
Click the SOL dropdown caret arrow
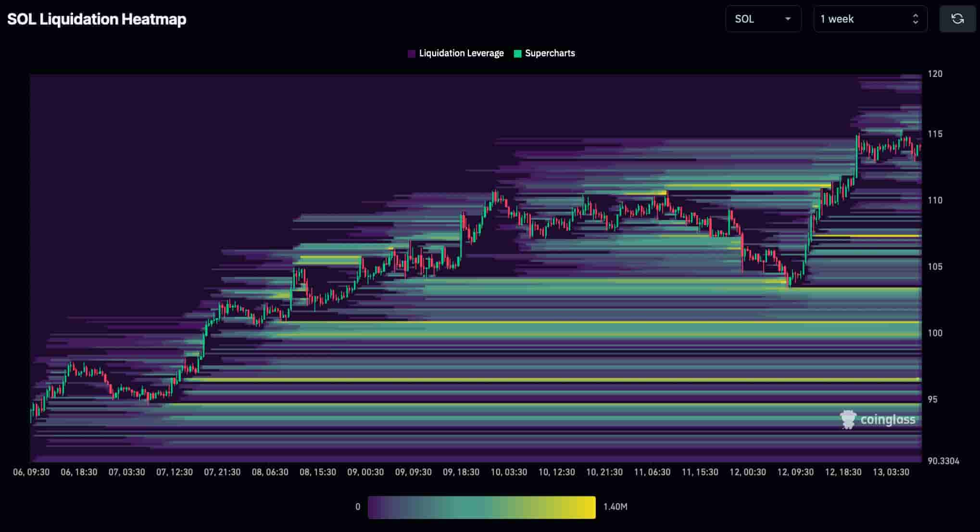(788, 20)
